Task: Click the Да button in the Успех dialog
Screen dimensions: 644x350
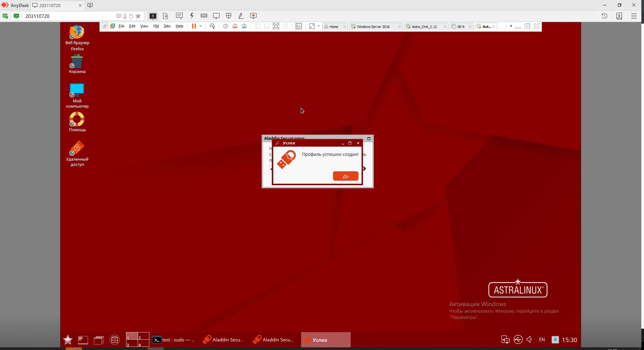Action: point(345,176)
